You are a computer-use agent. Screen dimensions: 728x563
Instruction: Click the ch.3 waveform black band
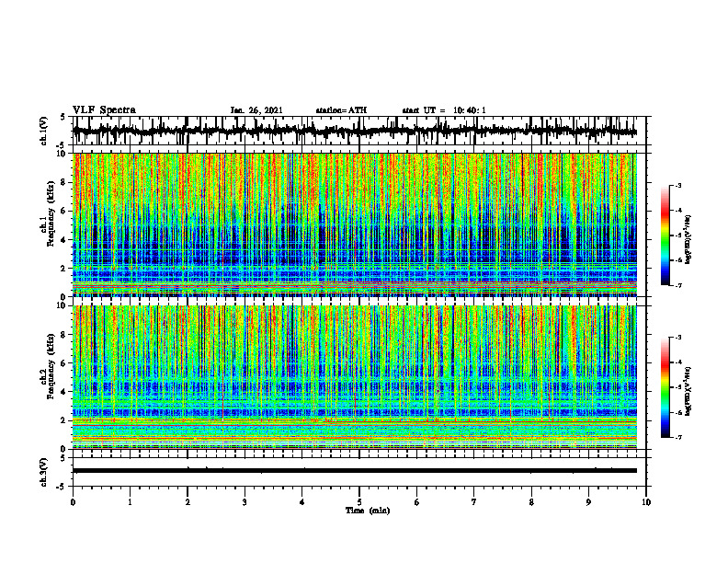[355, 471]
